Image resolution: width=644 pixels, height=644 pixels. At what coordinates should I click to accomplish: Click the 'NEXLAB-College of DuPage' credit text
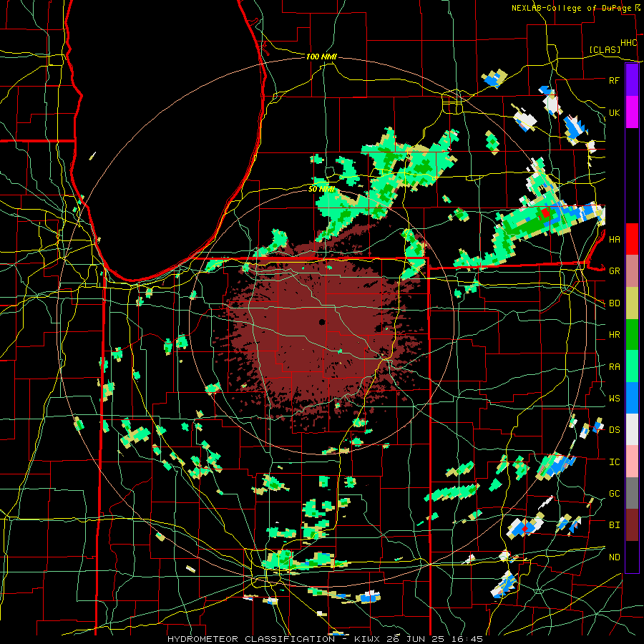click(572, 8)
